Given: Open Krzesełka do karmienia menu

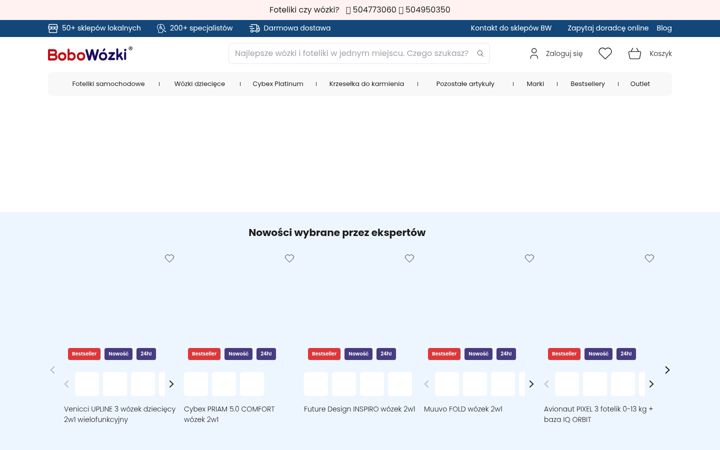Looking at the screenshot, I should [x=366, y=84].
